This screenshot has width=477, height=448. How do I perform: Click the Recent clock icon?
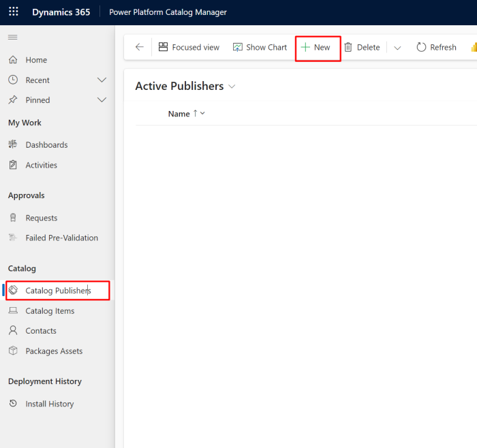(x=13, y=80)
